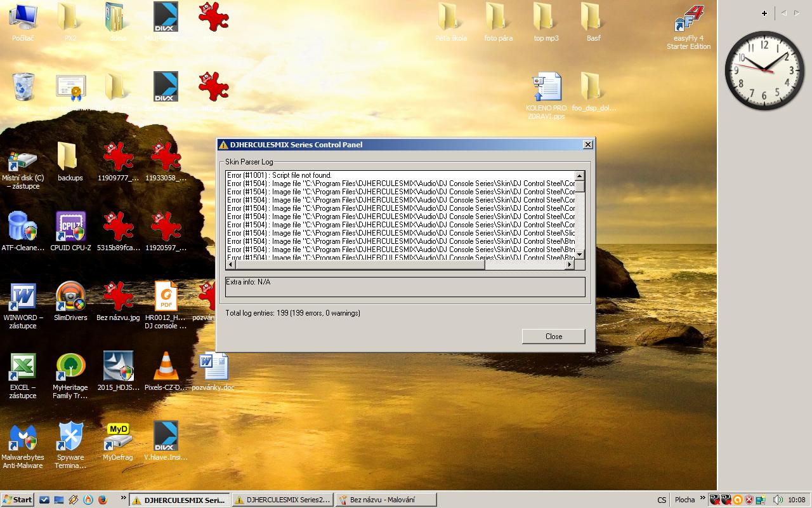
Task: Select the image file 5315b89fca...
Action: click(118, 232)
